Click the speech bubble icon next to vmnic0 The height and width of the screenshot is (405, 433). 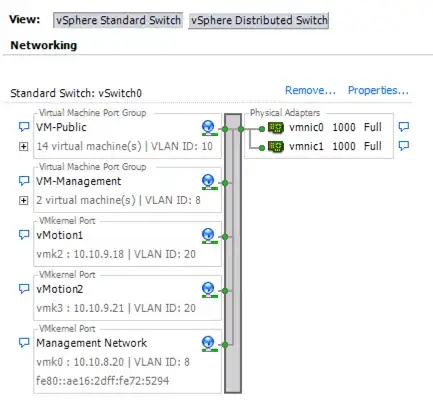click(x=404, y=127)
